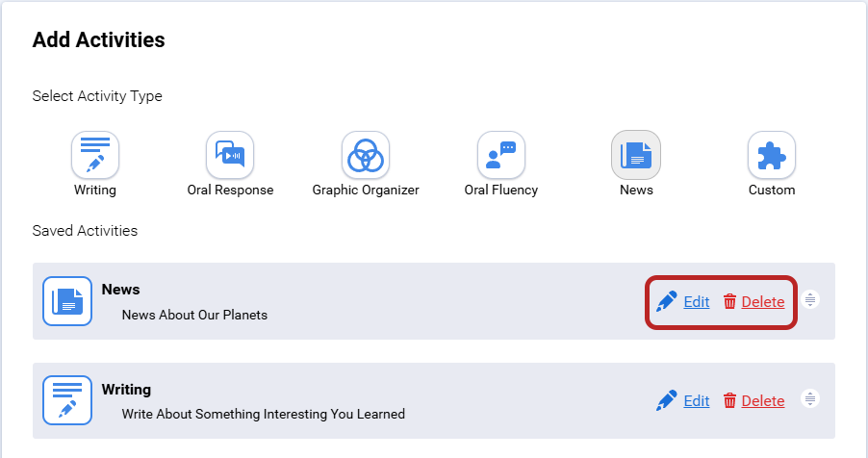Click the trash icon in News row
The image size is (868, 458).
point(729,301)
